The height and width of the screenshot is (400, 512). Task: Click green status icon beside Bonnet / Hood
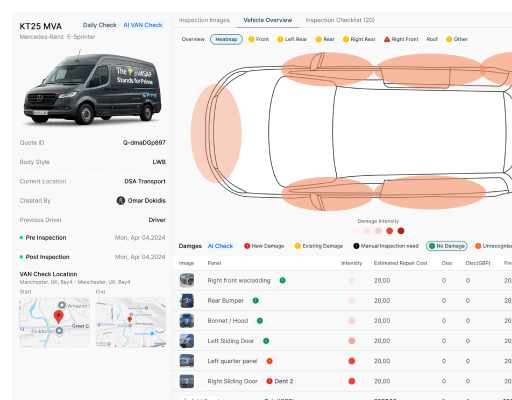260,321
